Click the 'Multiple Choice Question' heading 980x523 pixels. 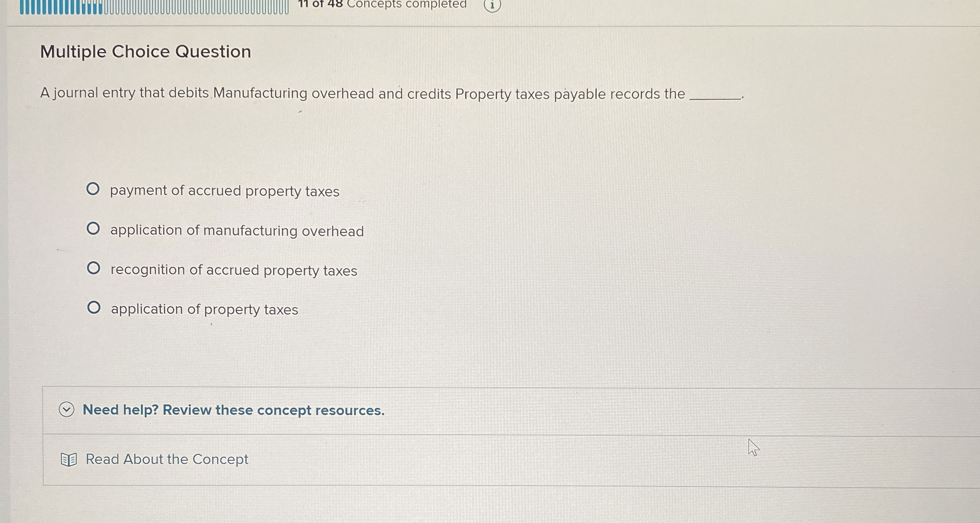tap(145, 52)
